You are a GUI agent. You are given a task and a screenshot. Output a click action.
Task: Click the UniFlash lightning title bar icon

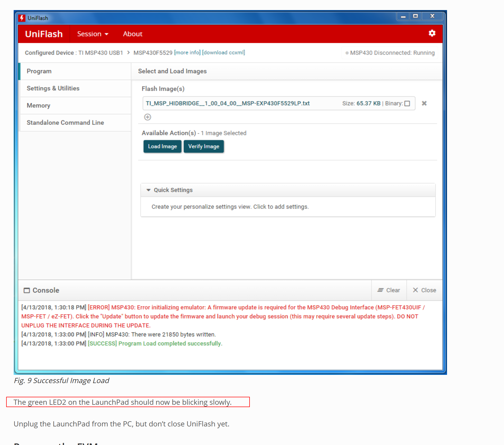coord(22,18)
